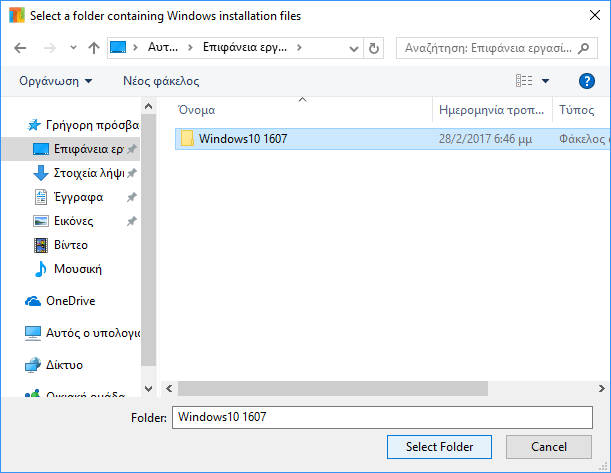
Task: Click the date 28/2/2017 6:46 μμ
Action: tap(485, 139)
